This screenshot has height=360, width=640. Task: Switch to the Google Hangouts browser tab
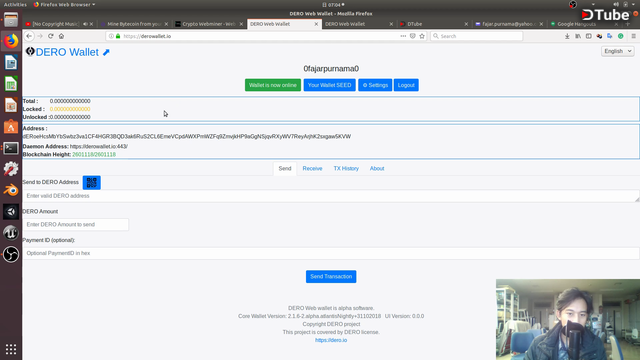[583, 24]
